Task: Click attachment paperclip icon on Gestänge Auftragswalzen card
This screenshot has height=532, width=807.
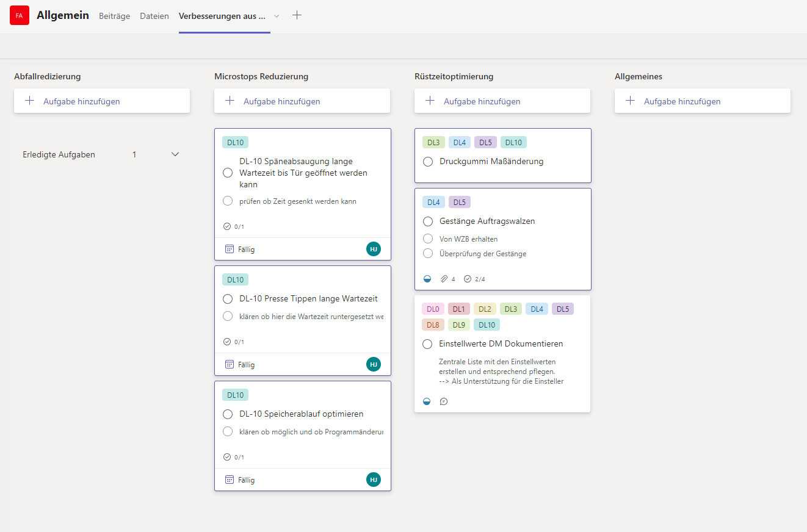Action: coord(445,279)
